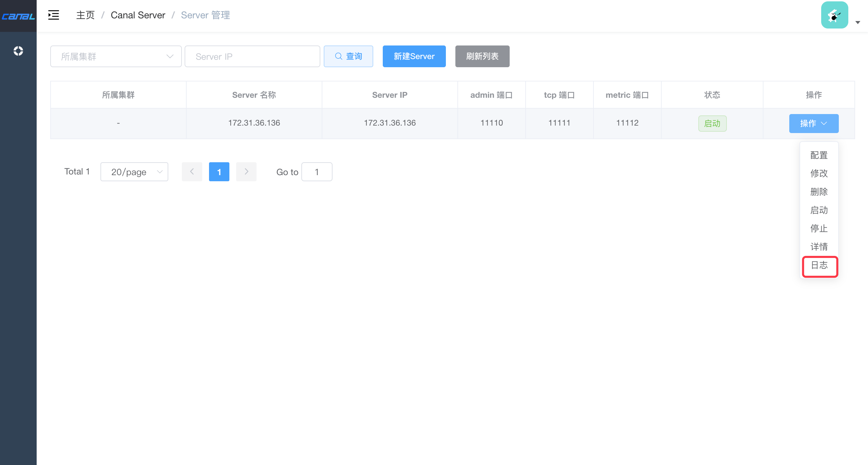Viewport: 868px width, 465px height.
Task: Expand the caret next to the avatar
Action: click(857, 22)
